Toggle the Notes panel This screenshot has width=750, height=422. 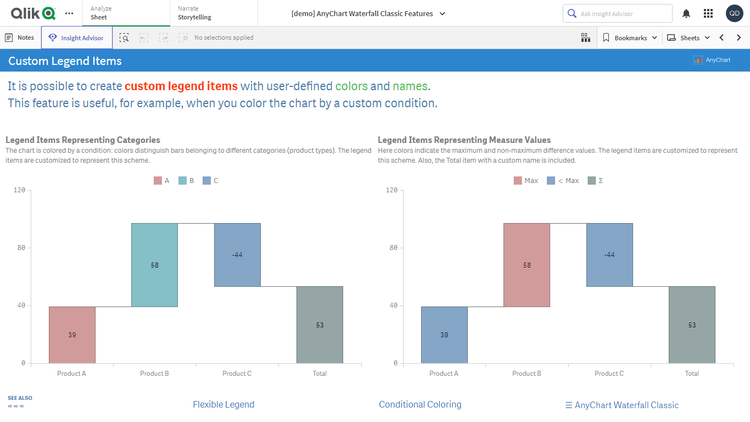[20, 37]
